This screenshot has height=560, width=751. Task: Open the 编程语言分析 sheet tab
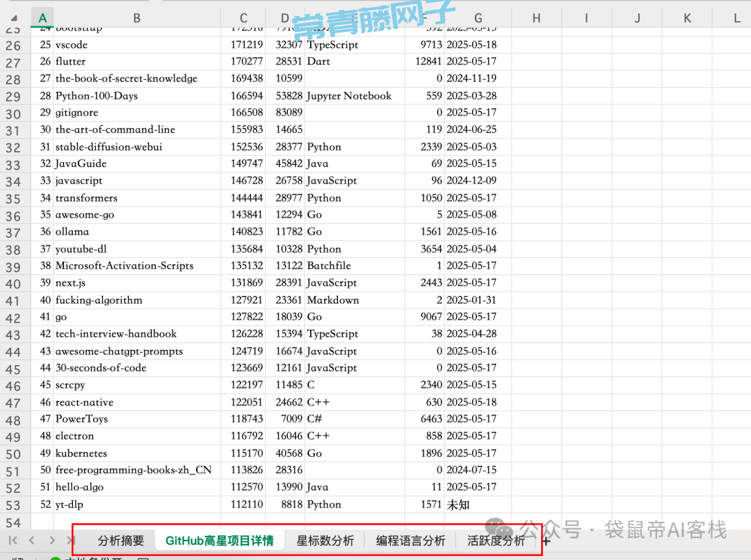click(x=410, y=541)
